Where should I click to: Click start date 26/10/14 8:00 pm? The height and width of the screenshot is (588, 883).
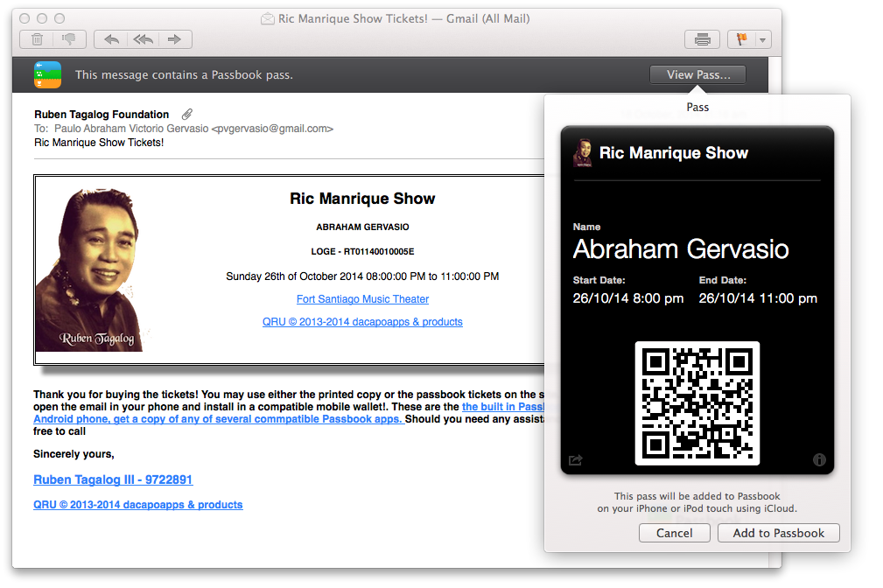click(627, 298)
